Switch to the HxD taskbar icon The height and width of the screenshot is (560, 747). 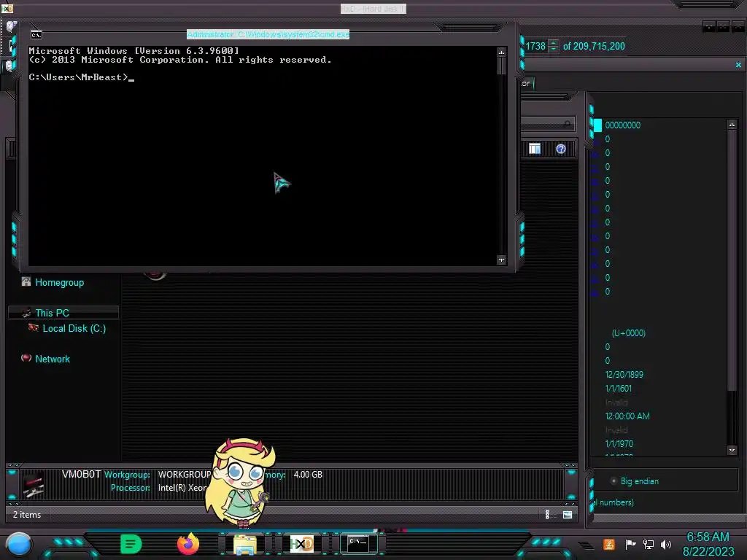(301, 544)
